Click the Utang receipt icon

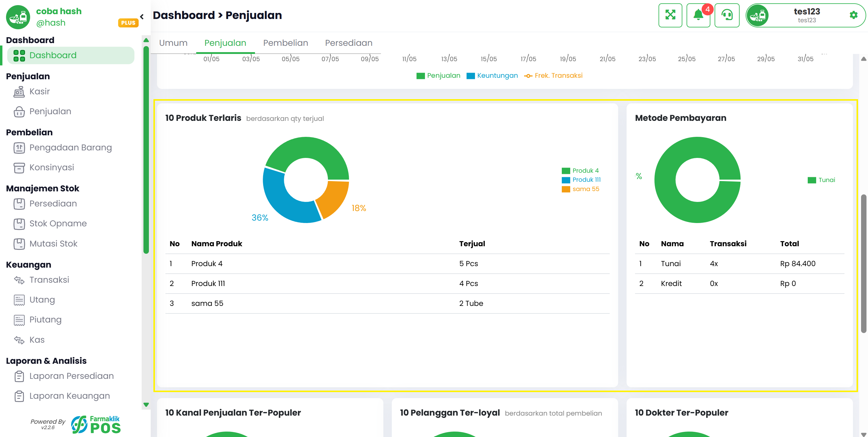[19, 300]
